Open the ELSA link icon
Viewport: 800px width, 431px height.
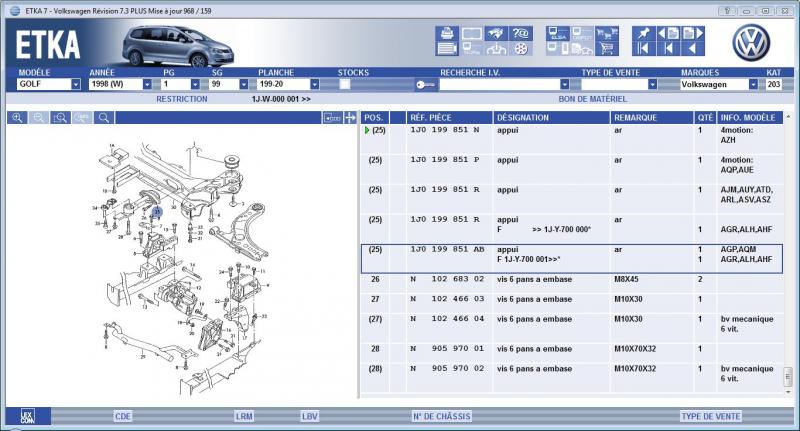point(558,34)
